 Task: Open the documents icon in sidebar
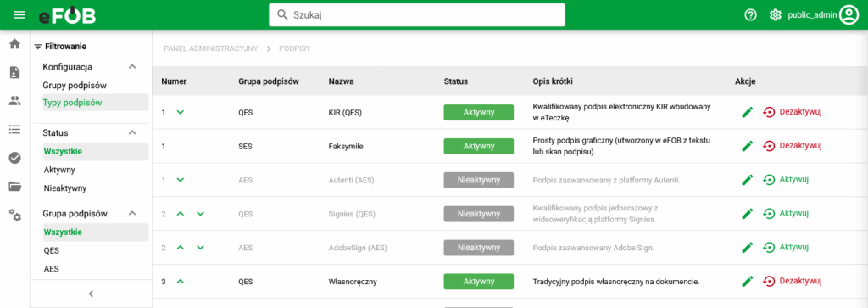click(x=15, y=72)
